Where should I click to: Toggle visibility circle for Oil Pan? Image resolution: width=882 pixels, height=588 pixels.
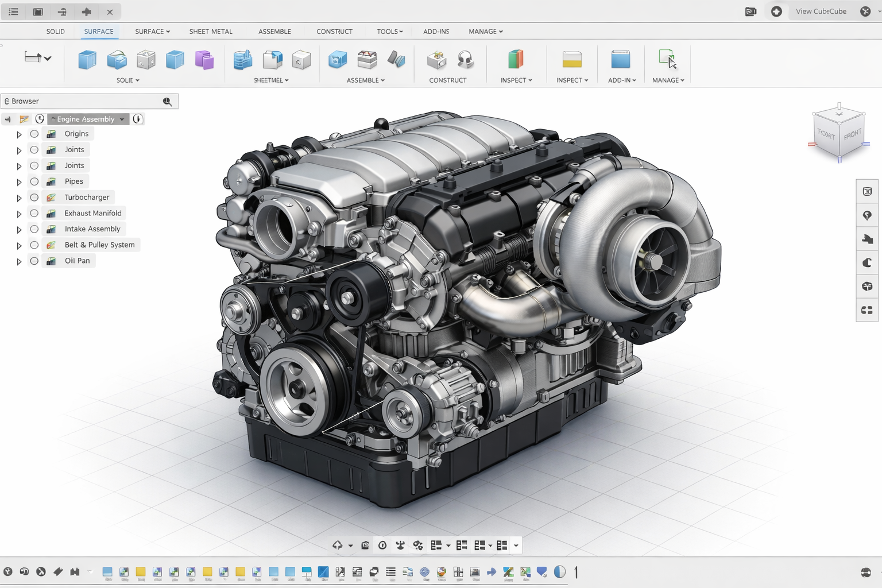[34, 261]
